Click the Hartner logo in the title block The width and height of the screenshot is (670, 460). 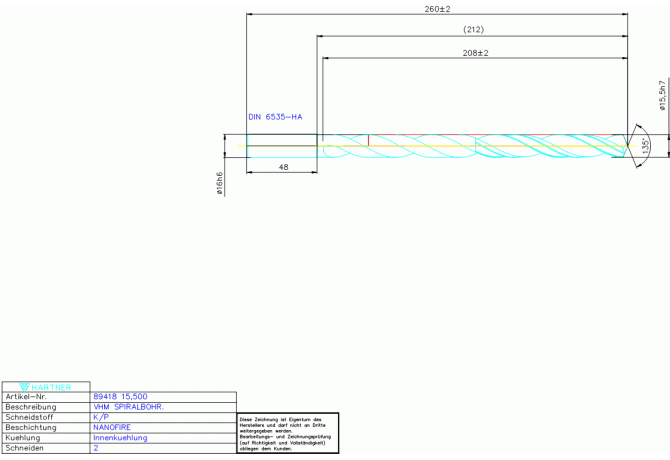tap(46, 387)
